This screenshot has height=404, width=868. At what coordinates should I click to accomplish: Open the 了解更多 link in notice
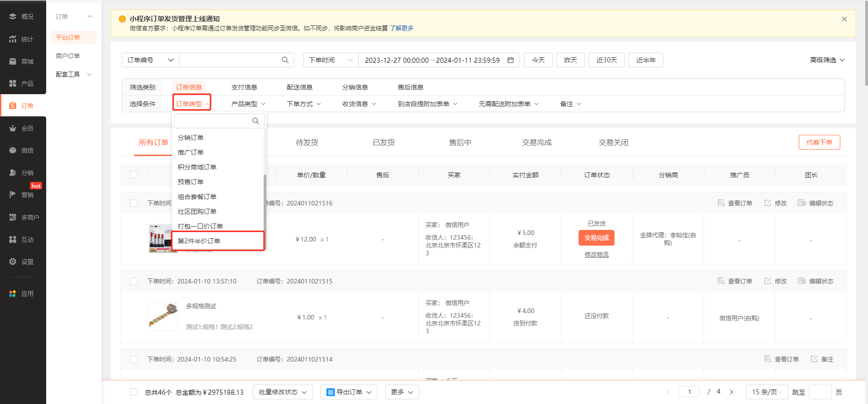pos(401,28)
